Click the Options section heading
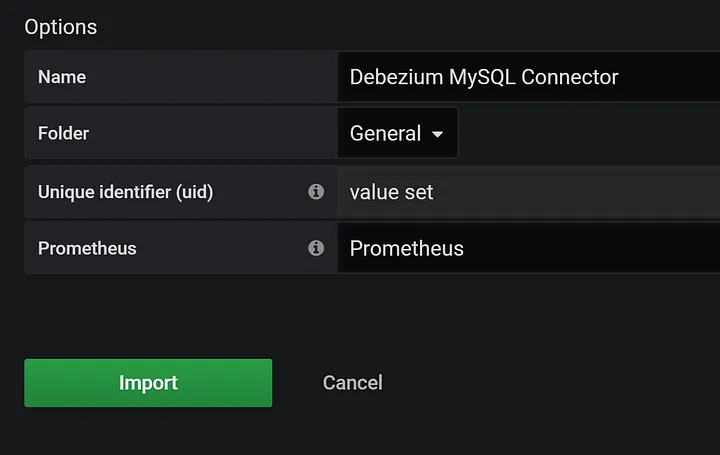Image resolution: width=720 pixels, height=455 pixels. click(61, 27)
